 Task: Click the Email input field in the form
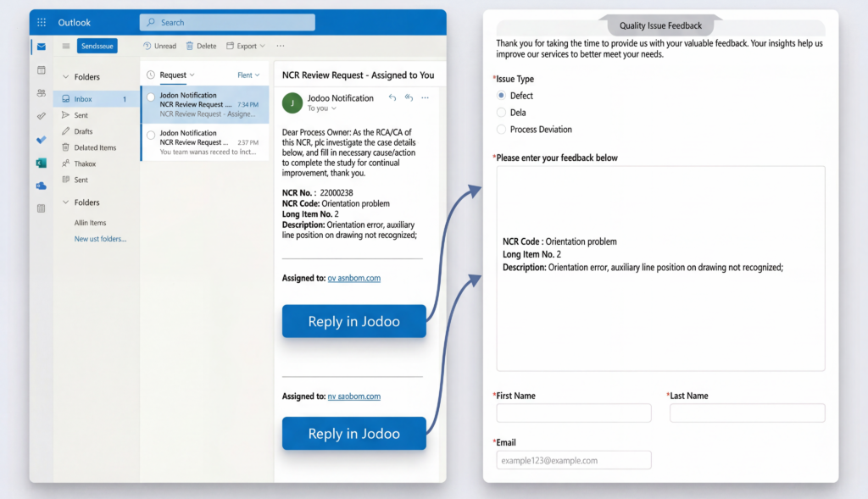573,460
